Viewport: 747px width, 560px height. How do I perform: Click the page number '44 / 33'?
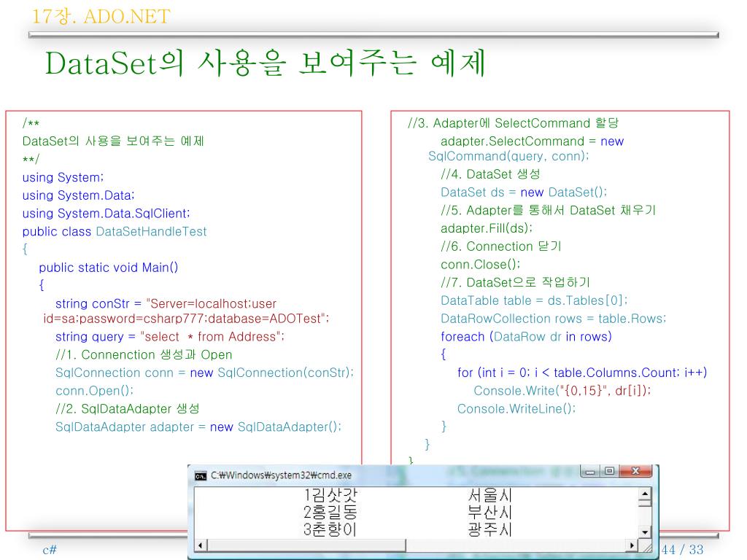682,550
